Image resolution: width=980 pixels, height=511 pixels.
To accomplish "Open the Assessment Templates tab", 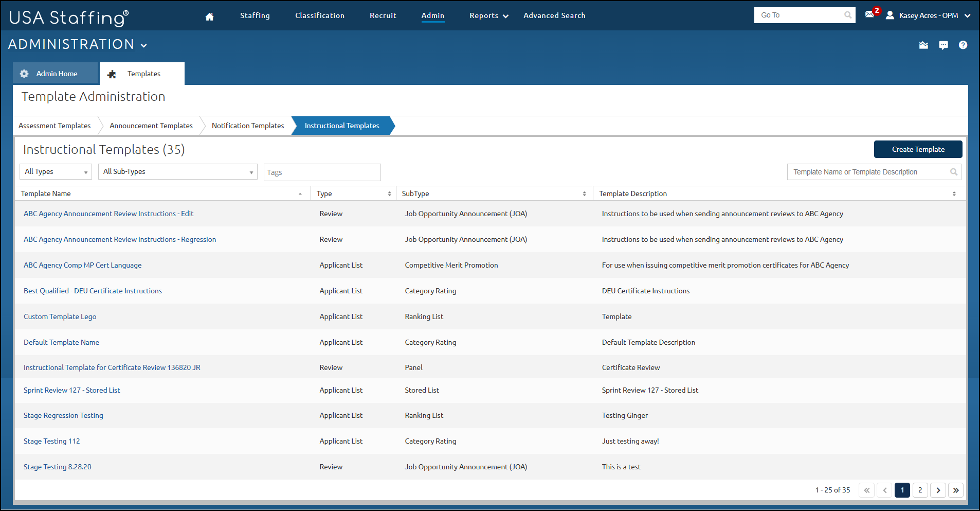I will 55,126.
